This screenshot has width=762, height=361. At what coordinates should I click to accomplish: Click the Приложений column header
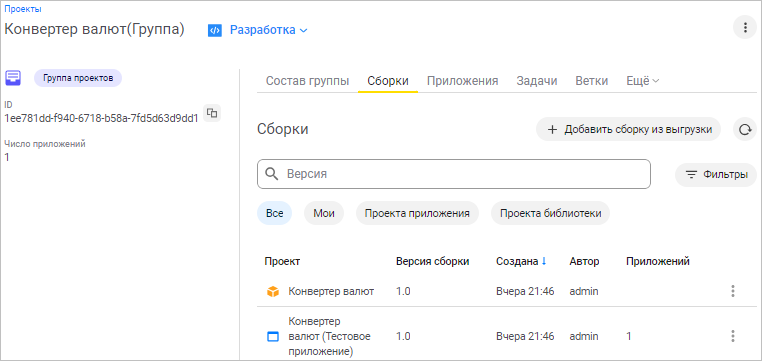[x=658, y=261]
